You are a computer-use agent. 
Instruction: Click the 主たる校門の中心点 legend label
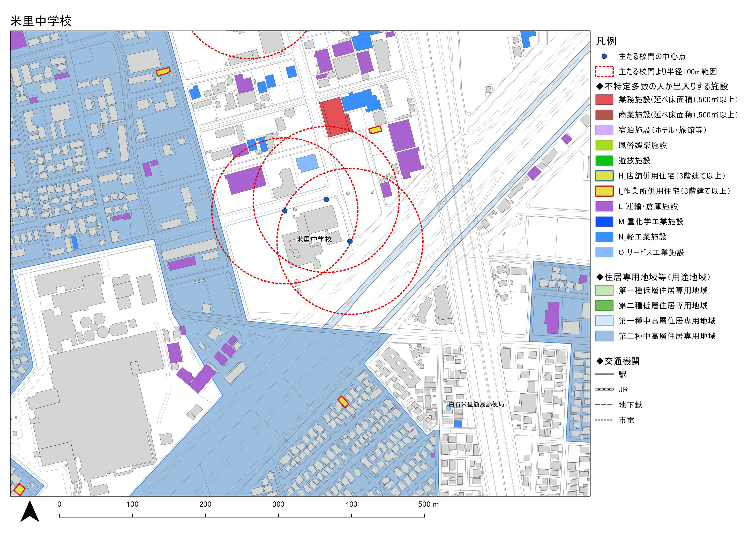click(x=652, y=57)
